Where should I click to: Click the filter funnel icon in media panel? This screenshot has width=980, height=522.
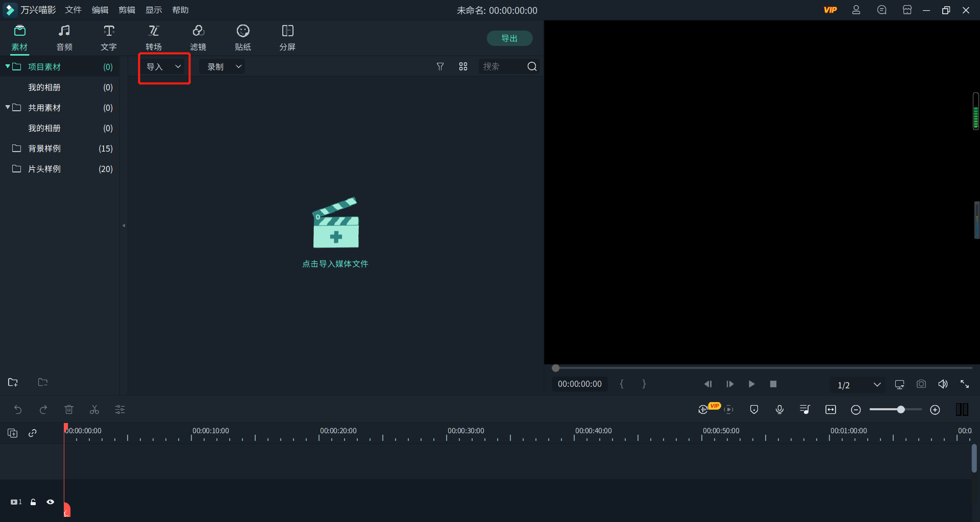(x=440, y=67)
